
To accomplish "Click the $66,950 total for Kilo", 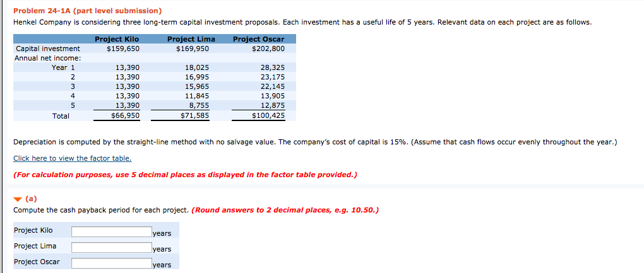I will [x=125, y=116].
